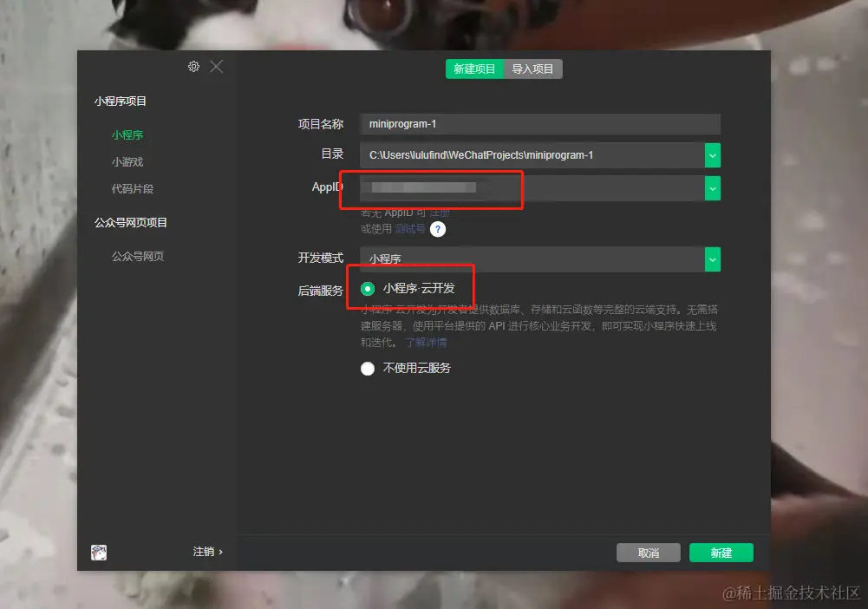Open the AppID dropdown arrow
Image resolution: width=868 pixels, height=609 pixels.
pyautogui.click(x=712, y=188)
